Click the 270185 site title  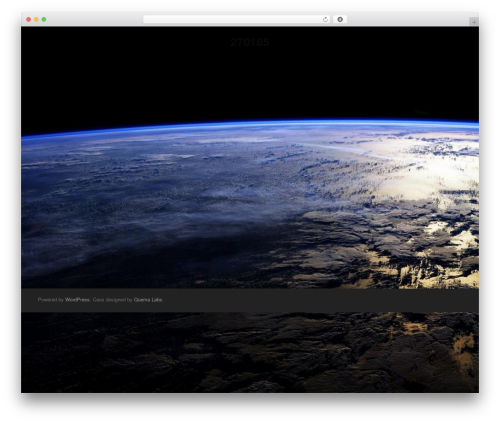(x=250, y=42)
